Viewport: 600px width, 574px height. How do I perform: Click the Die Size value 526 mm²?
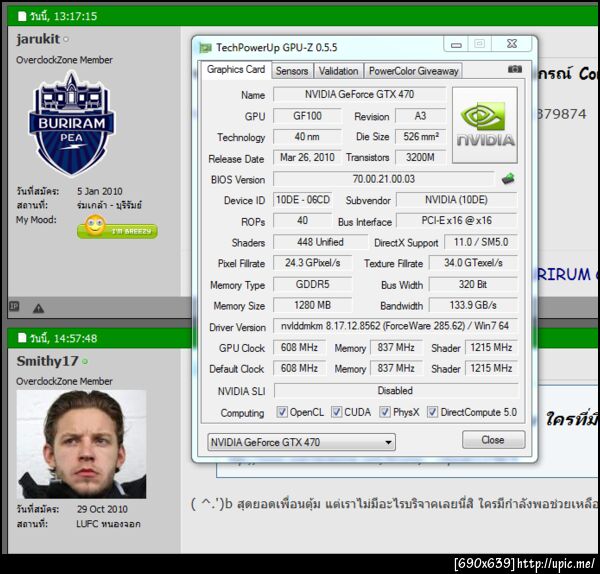click(x=421, y=137)
